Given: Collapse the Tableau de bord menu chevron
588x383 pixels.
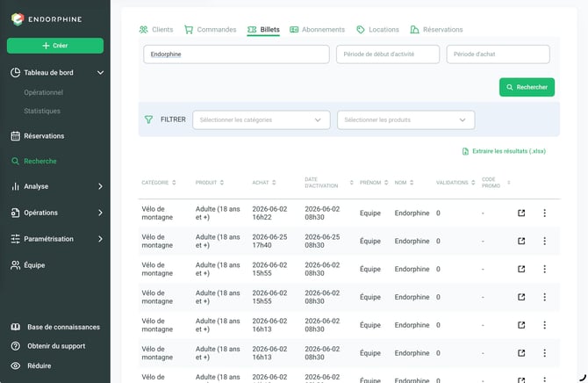Looking at the screenshot, I should 101,72.
